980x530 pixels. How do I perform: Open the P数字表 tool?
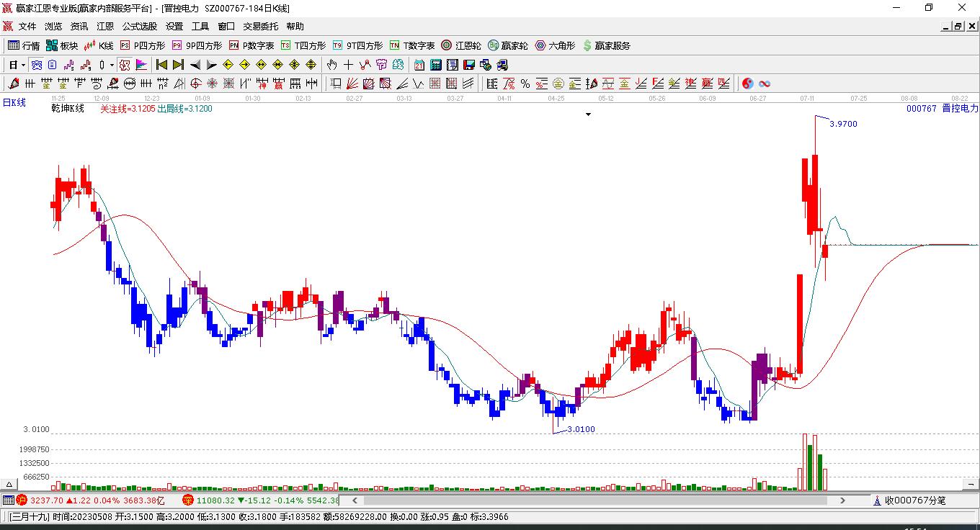coord(251,45)
